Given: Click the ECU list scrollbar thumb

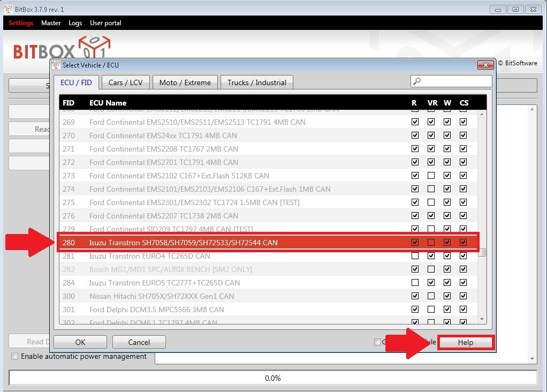Looking at the screenshot, I should coord(482,252).
